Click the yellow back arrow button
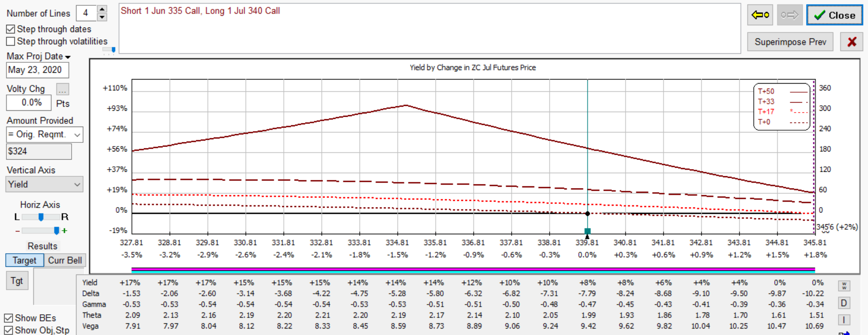 pyautogui.click(x=760, y=15)
